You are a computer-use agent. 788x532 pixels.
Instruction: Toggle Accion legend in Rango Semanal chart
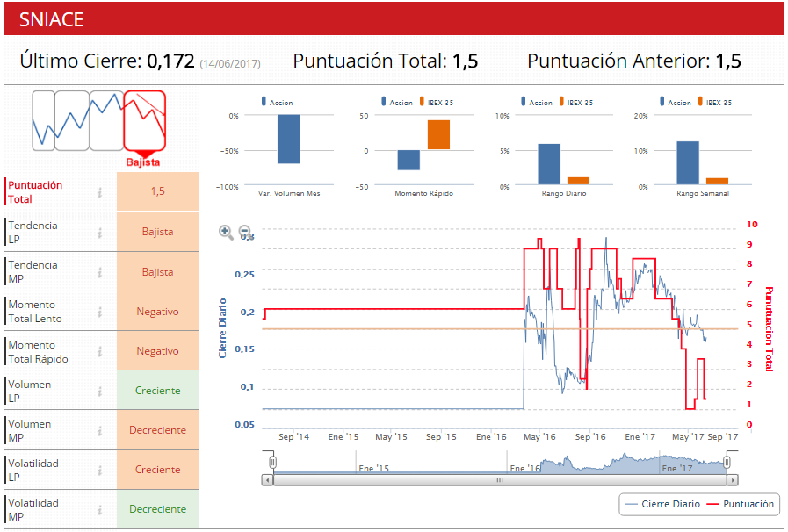pyautogui.click(x=676, y=102)
